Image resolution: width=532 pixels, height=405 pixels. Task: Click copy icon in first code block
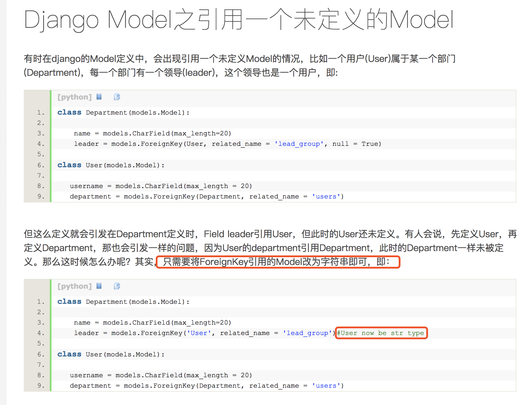[117, 97]
